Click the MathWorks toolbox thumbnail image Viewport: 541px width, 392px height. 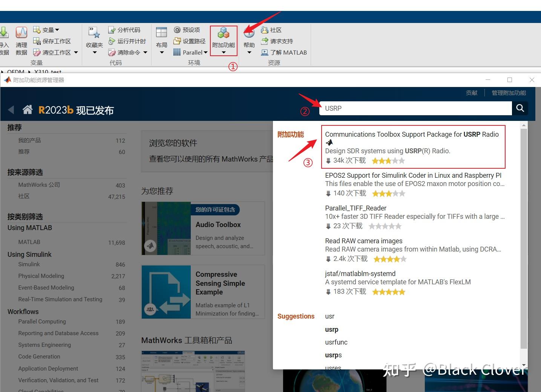coord(193,371)
